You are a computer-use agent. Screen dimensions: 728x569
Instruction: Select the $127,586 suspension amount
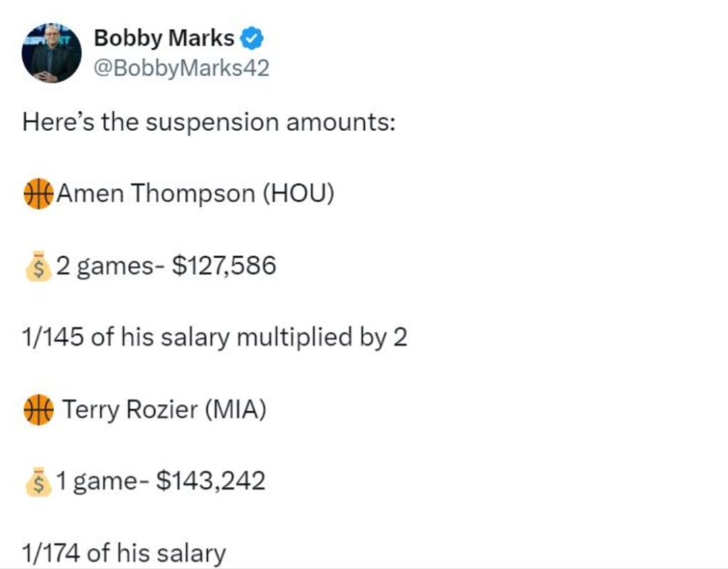point(224,266)
